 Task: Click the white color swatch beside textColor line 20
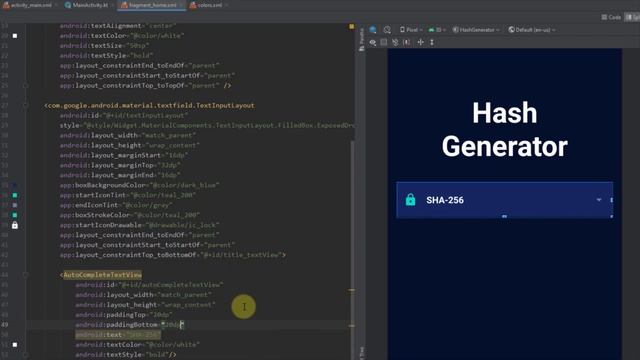15,36
